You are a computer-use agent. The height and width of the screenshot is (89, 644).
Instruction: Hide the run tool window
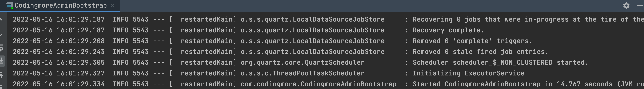point(640,5)
